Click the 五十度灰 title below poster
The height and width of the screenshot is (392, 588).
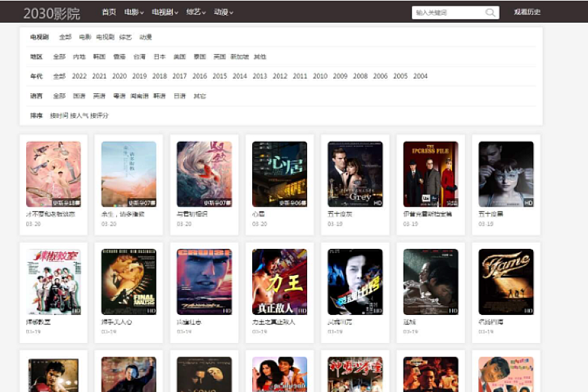pyautogui.click(x=340, y=214)
